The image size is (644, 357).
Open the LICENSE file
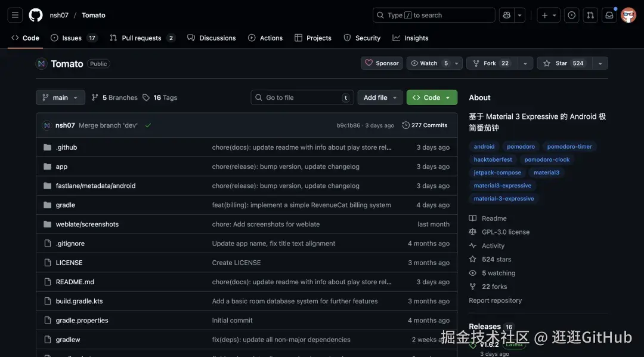coord(69,263)
